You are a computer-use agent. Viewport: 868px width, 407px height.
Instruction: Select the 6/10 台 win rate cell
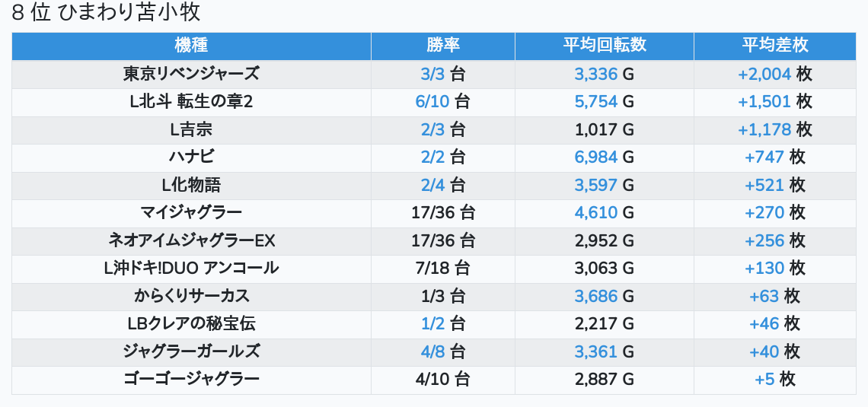click(442, 102)
